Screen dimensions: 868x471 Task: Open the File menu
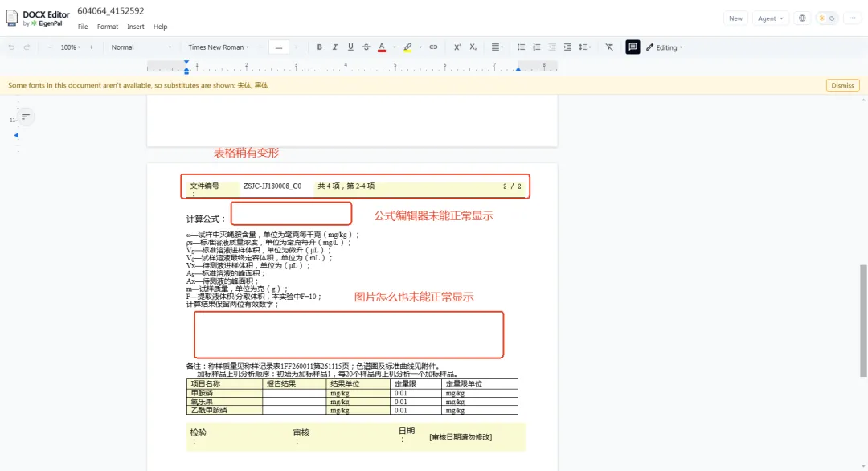(83, 27)
